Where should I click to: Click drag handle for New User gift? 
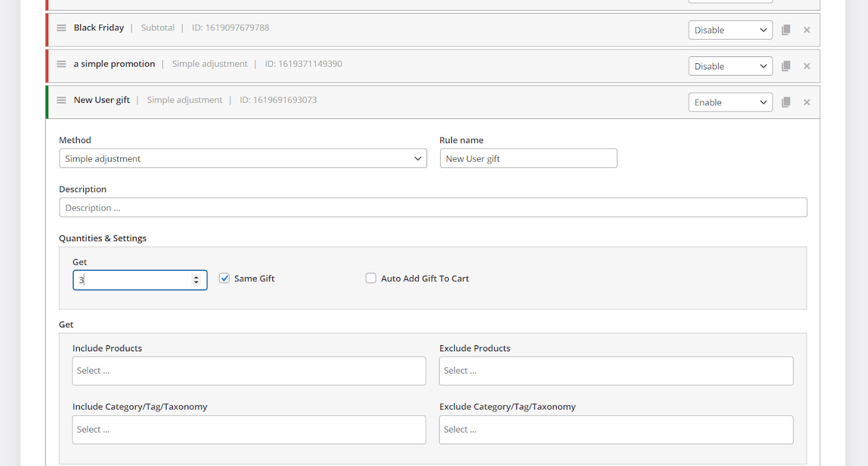click(61, 100)
